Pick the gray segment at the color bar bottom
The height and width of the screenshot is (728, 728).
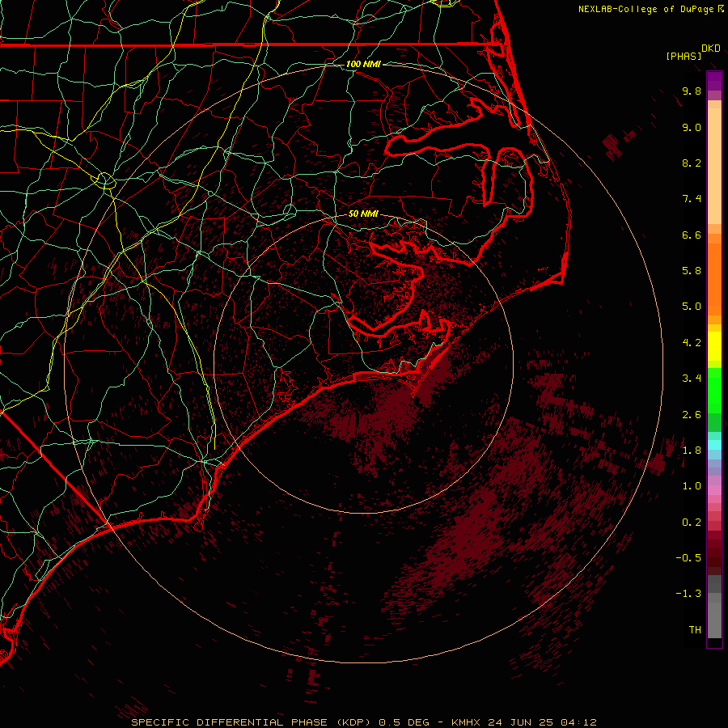point(714,620)
